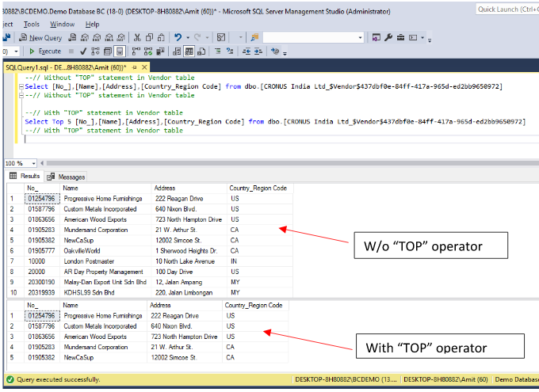Screen dimensions: 539x392
Task: Click 'AR Day Property Management' cell
Action: (x=104, y=272)
